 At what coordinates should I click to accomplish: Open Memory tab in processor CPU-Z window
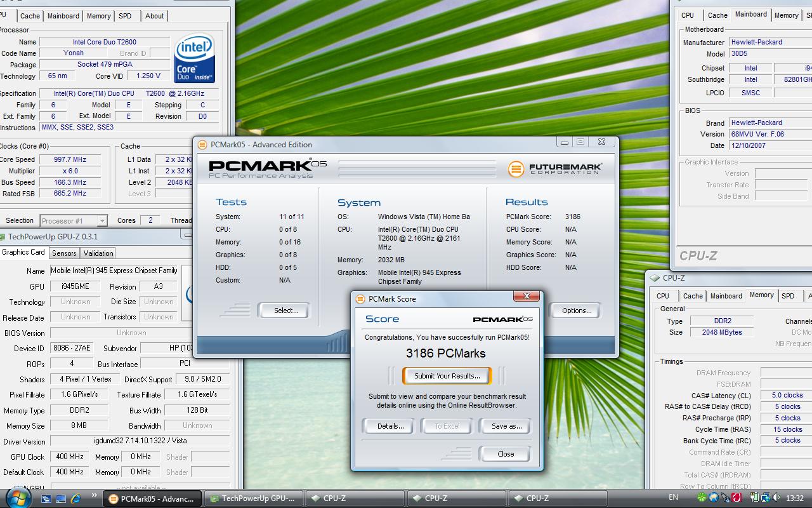pyautogui.click(x=99, y=16)
